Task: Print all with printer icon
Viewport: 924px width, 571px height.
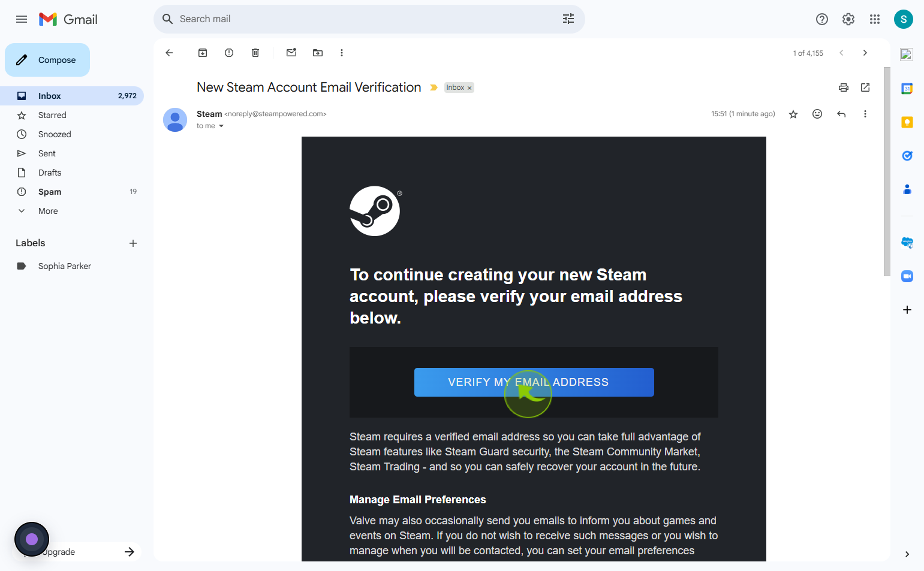Action: pos(844,87)
